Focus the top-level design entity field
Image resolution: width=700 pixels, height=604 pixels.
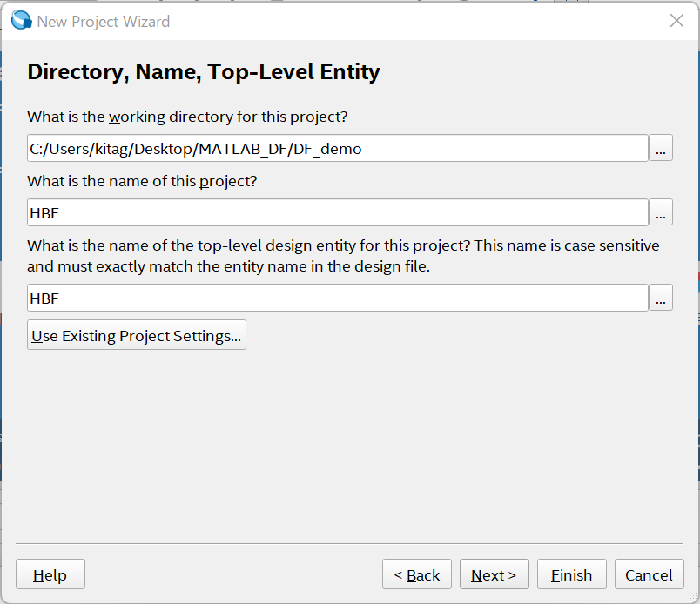pyautogui.click(x=337, y=298)
